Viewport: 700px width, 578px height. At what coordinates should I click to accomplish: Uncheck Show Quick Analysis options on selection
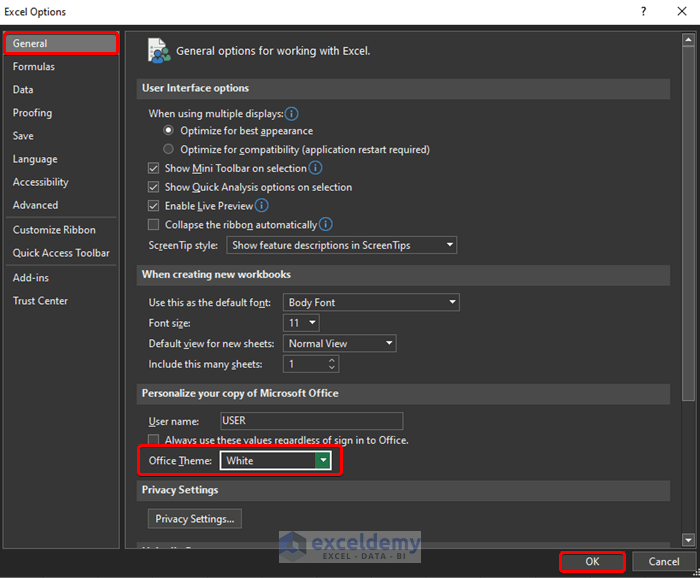[x=154, y=187]
